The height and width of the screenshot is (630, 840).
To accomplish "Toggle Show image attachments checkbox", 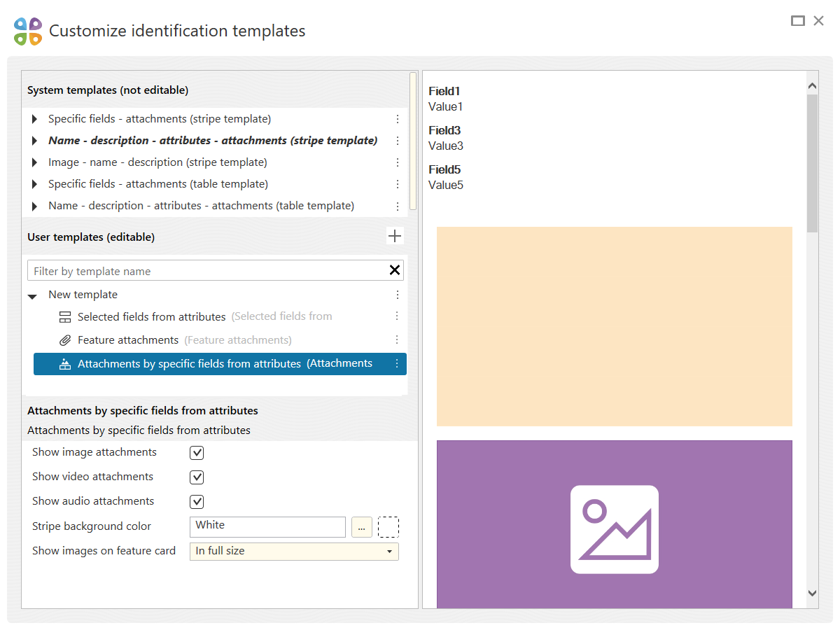I will [197, 453].
